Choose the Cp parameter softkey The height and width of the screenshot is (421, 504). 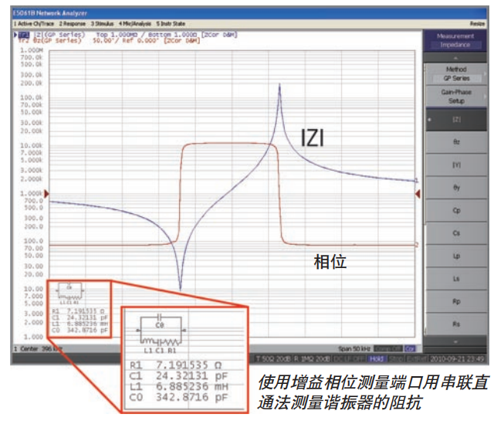pos(455,209)
